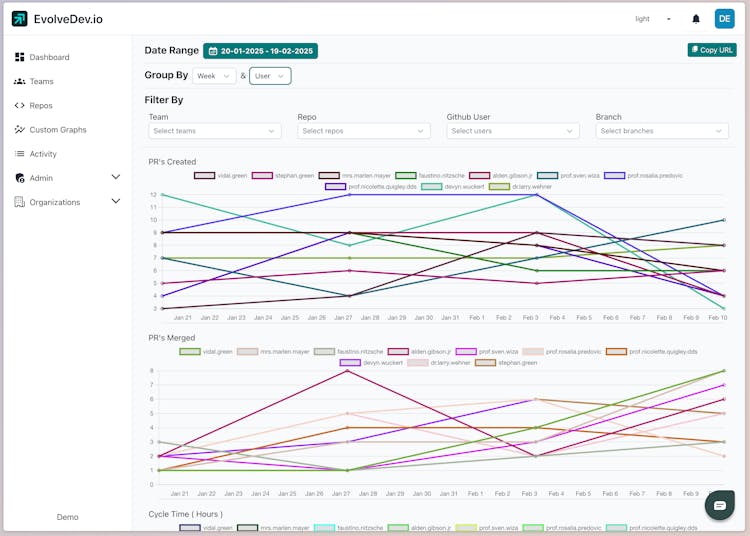Open the DE user avatar menu
Viewport: 750px width, 536px height.
725,19
